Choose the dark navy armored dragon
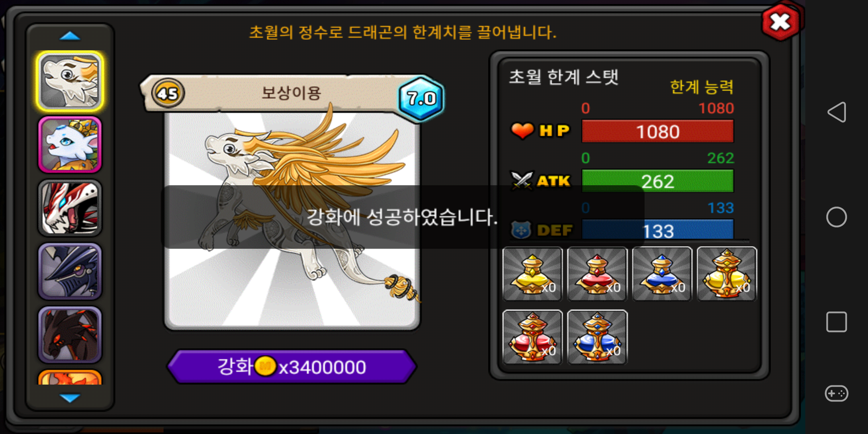Image resolution: width=868 pixels, height=434 pixels. tap(70, 271)
